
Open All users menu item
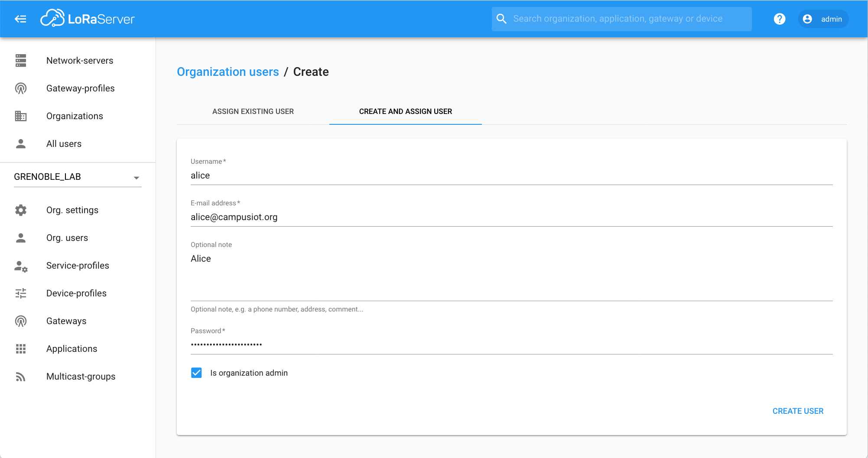(78, 144)
